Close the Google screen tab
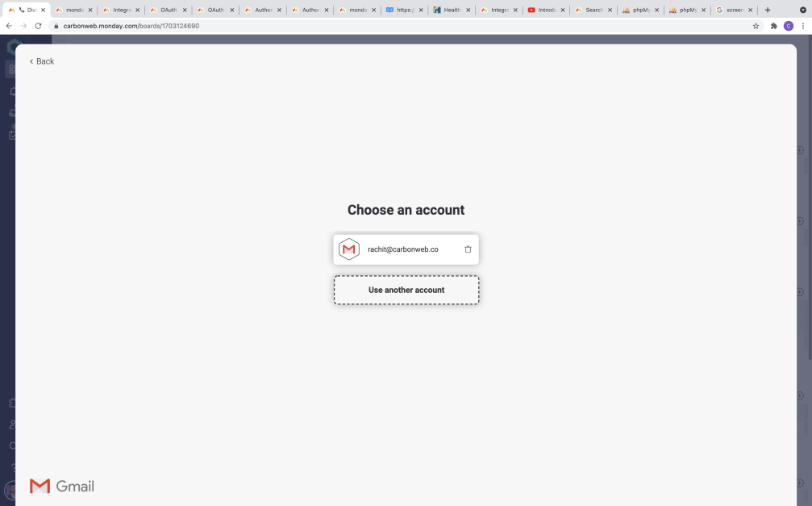Screen dimensions: 812x506 coord(750,10)
